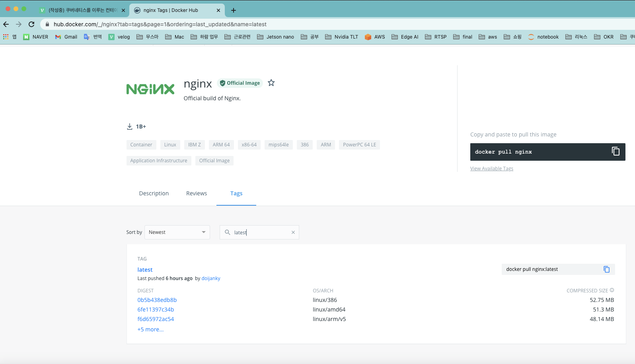Open a new browser tab

234,10
